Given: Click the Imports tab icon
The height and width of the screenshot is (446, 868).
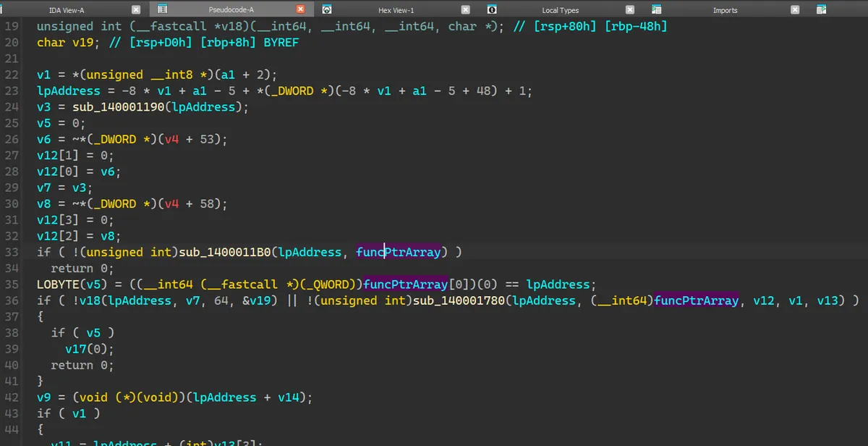Looking at the screenshot, I should point(656,10).
